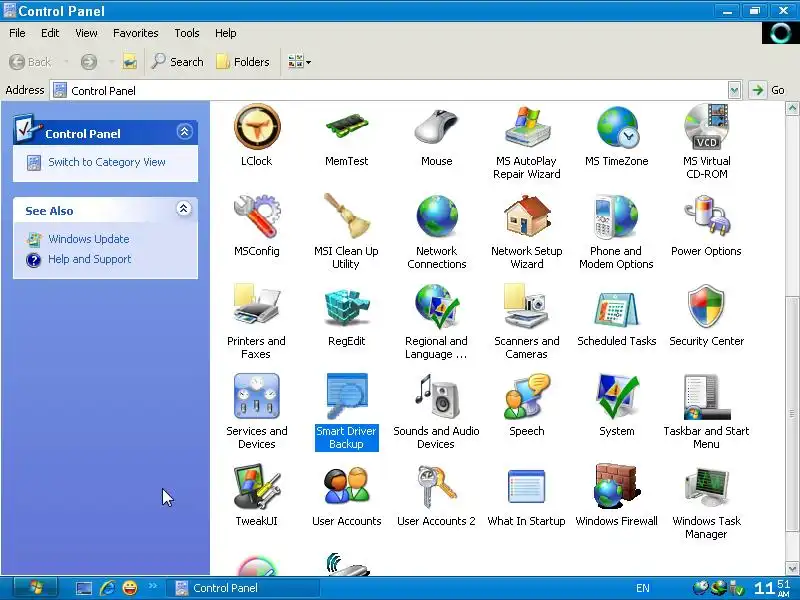The height and width of the screenshot is (600, 800).
Task: Open the Windows Update link
Action: click(x=89, y=239)
